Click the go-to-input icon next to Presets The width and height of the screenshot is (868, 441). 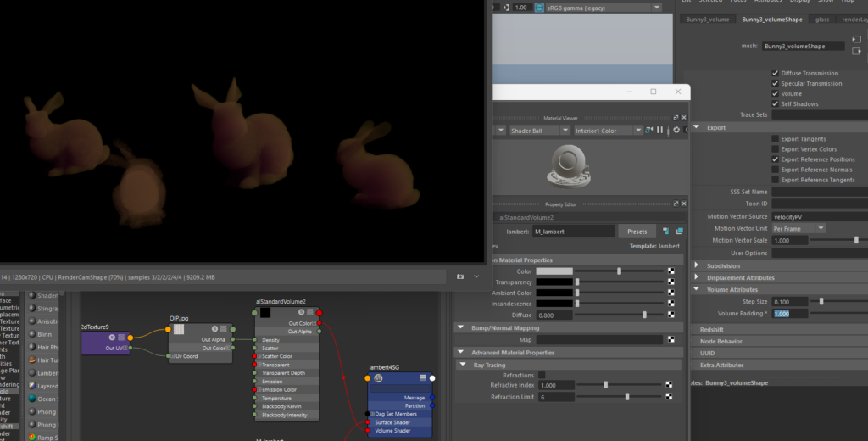(x=665, y=231)
